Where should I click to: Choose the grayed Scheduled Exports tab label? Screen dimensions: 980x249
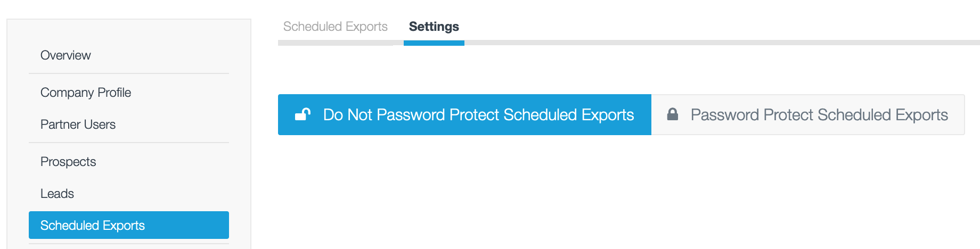(x=335, y=27)
